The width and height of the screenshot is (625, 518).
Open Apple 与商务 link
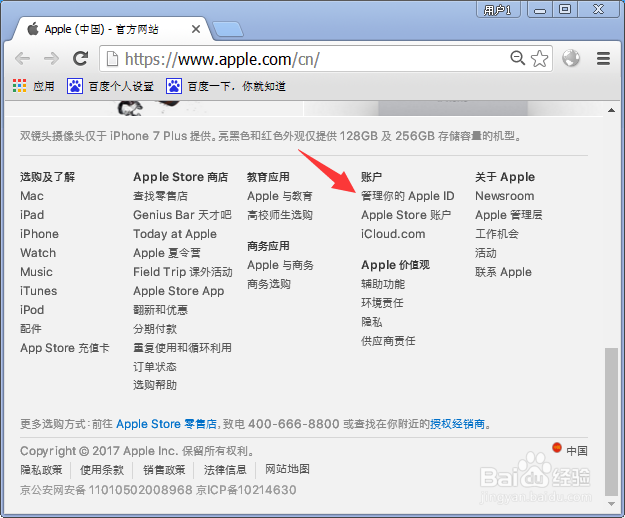pyautogui.click(x=280, y=265)
